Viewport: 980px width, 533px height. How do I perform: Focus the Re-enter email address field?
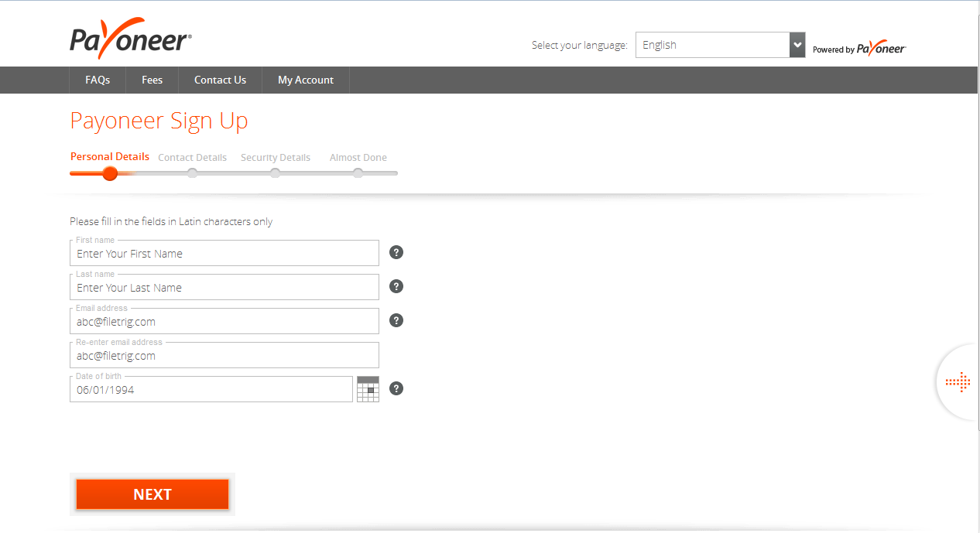[224, 355]
